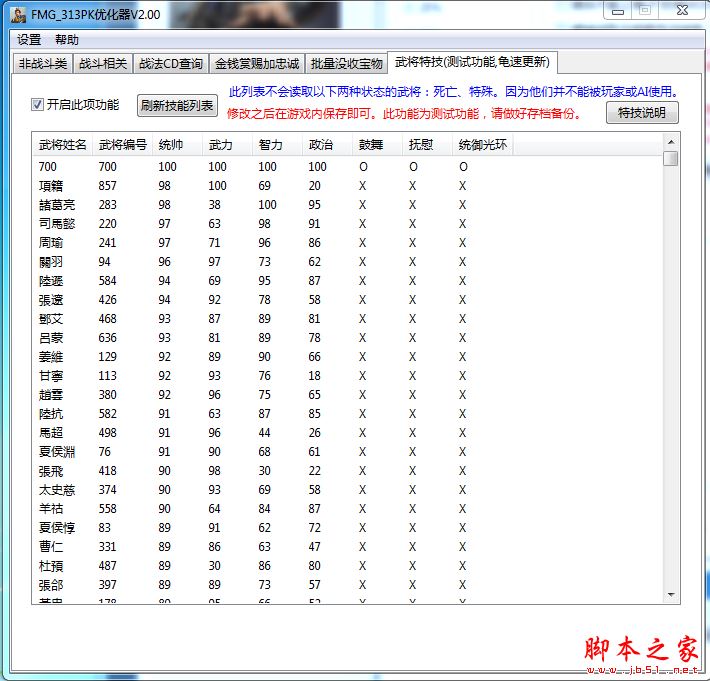Select the 羊祜 row

(x=347, y=509)
